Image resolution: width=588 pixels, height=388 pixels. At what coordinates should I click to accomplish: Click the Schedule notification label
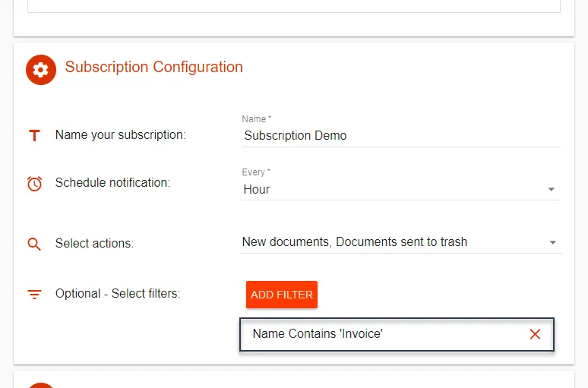(112, 182)
